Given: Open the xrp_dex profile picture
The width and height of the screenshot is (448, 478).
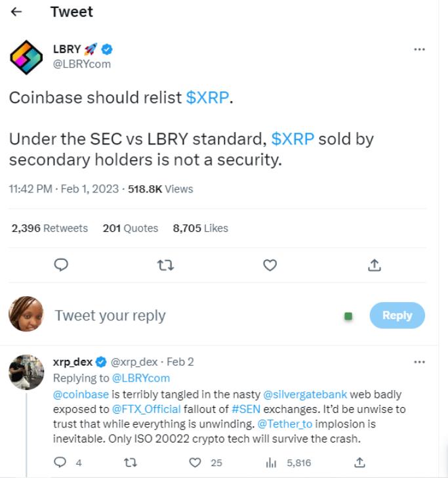Looking at the screenshot, I should click(26, 372).
